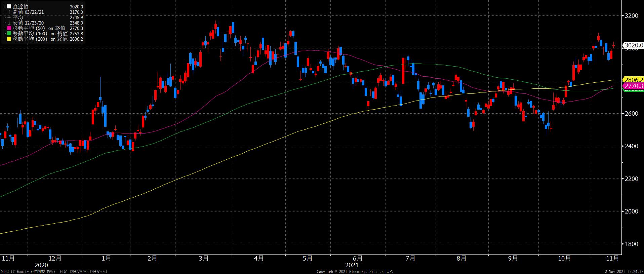The height and width of the screenshot is (274, 644).
Task: Click the yellow 200-day moving average swatch
Action: (x=9, y=39)
